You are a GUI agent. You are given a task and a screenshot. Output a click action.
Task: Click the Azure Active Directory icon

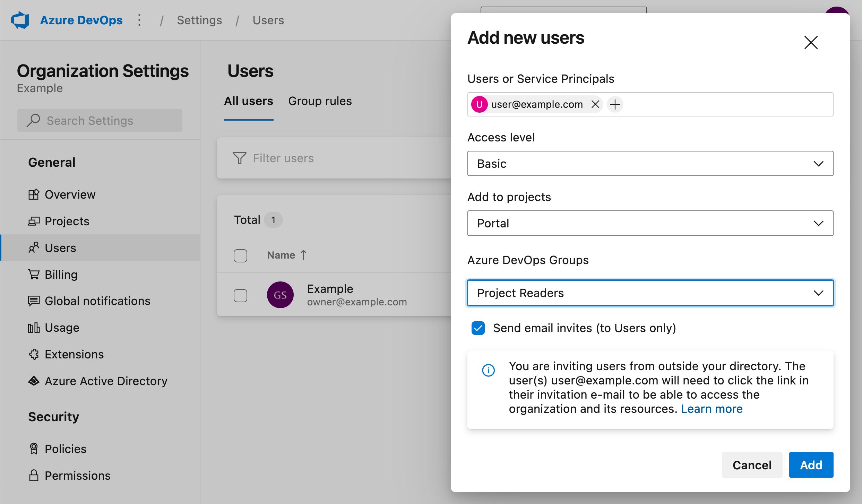[x=34, y=381]
